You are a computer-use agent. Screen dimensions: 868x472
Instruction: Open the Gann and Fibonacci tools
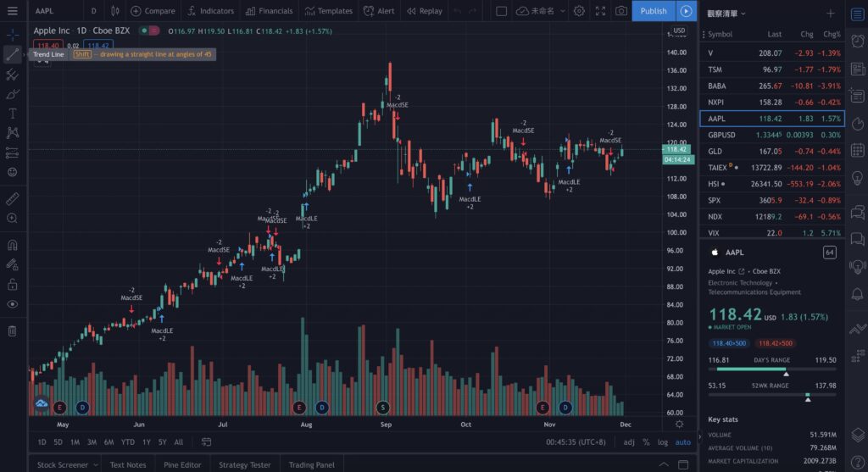tap(12, 75)
